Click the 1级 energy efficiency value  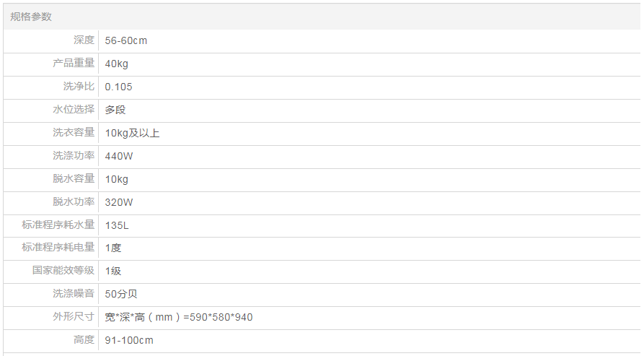(x=113, y=271)
